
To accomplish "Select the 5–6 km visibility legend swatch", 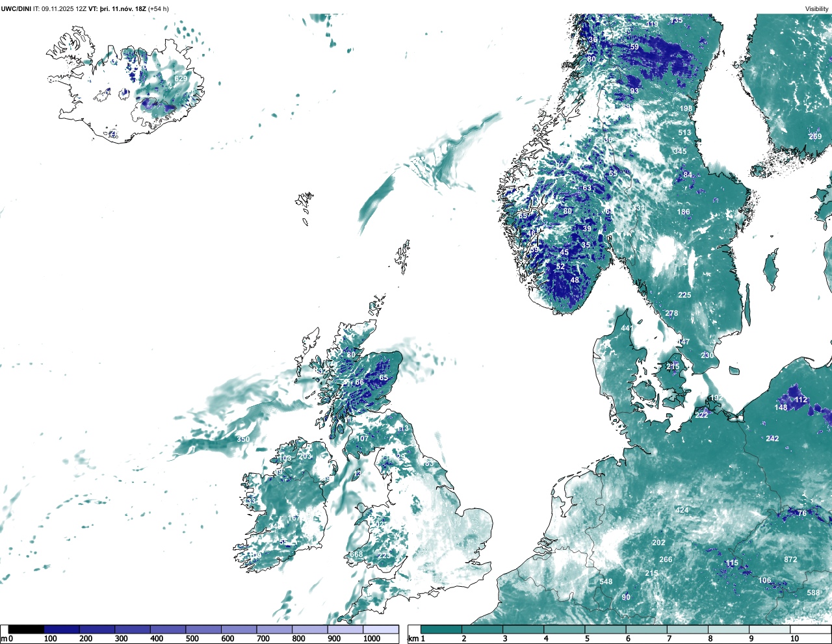I will point(606,629).
